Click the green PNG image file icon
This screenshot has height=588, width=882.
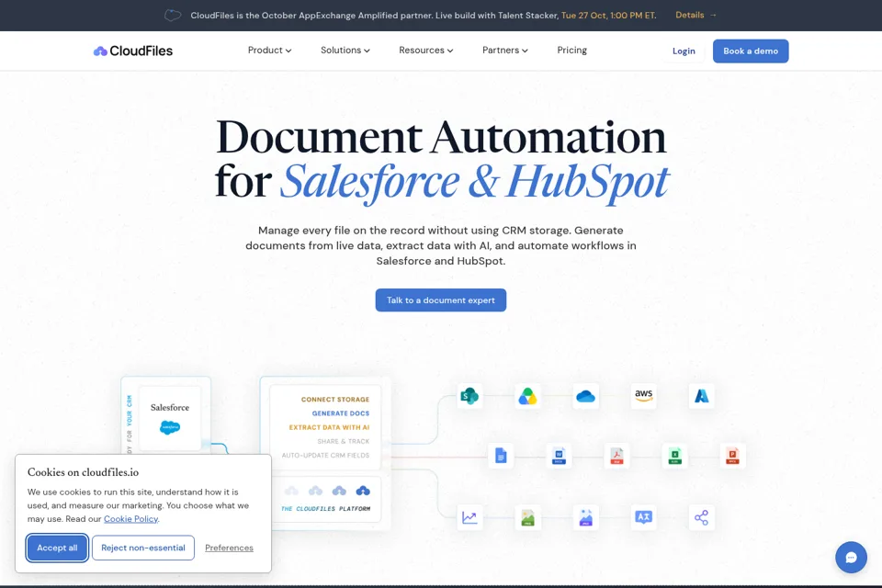point(527,517)
